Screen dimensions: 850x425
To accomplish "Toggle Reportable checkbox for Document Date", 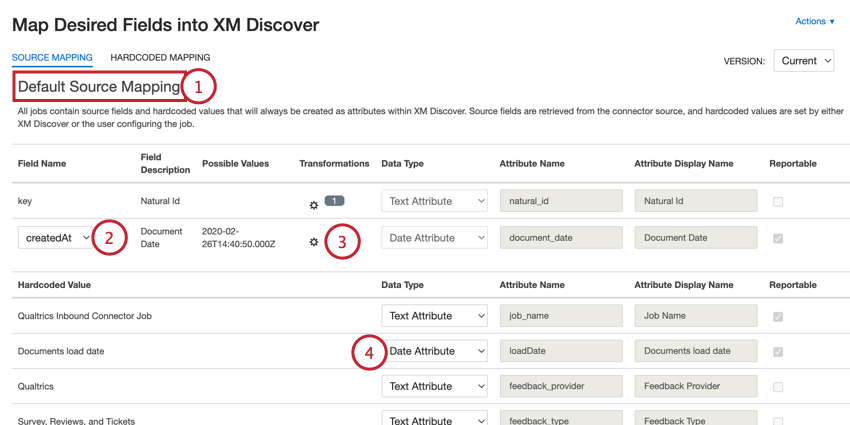I will 778,239.
